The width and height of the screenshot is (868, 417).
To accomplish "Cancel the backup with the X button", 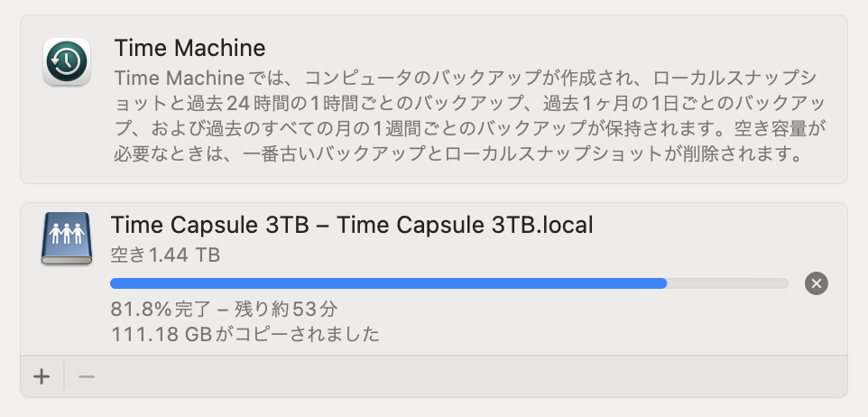I will pyautogui.click(x=816, y=283).
